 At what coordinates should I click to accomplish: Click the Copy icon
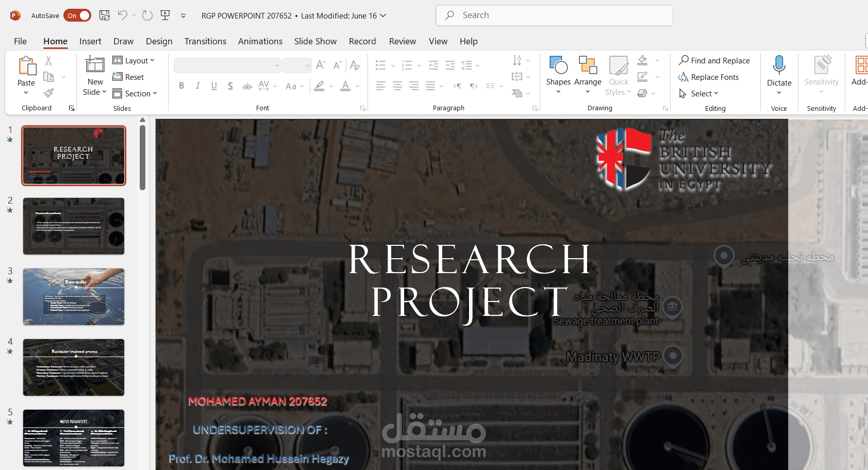coord(49,77)
